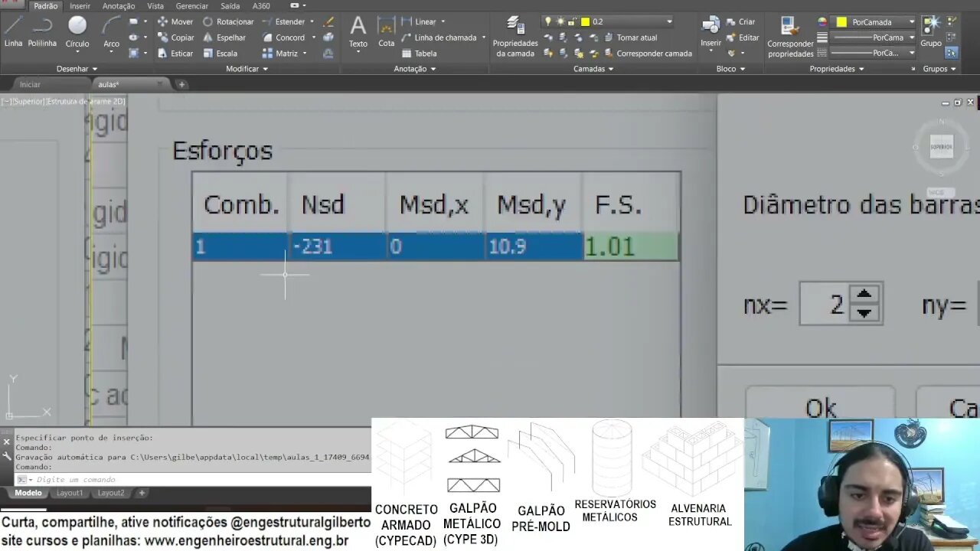The image size is (980, 551).
Task: Click the Grupo tool
Action: point(931,32)
